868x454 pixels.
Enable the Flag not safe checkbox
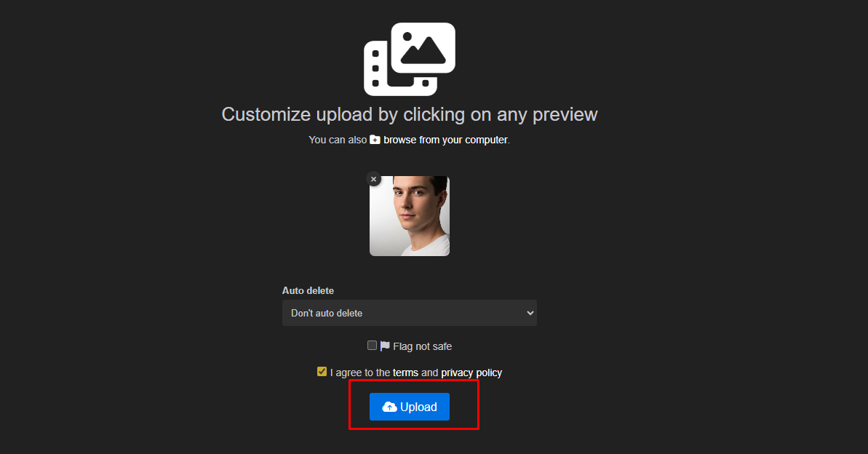click(x=372, y=346)
